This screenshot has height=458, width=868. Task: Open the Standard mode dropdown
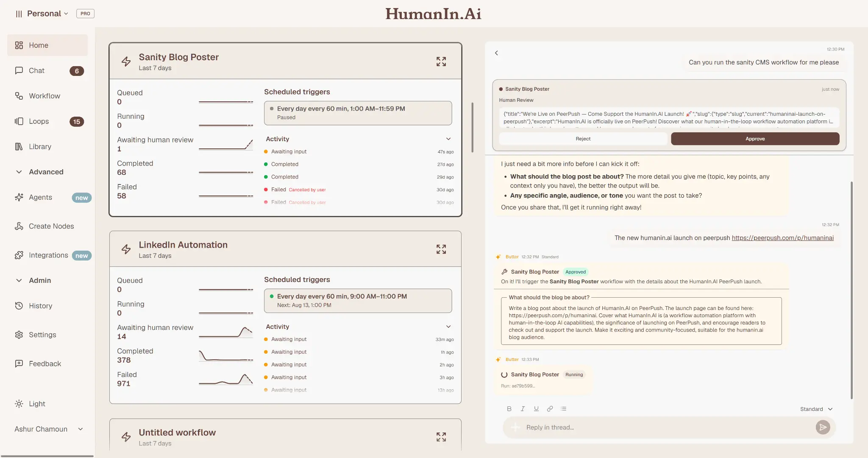816,409
